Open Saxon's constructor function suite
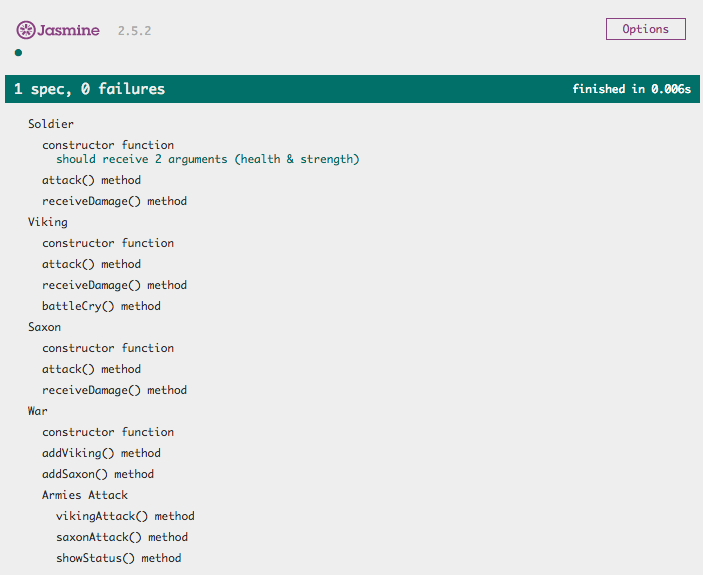 point(107,348)
